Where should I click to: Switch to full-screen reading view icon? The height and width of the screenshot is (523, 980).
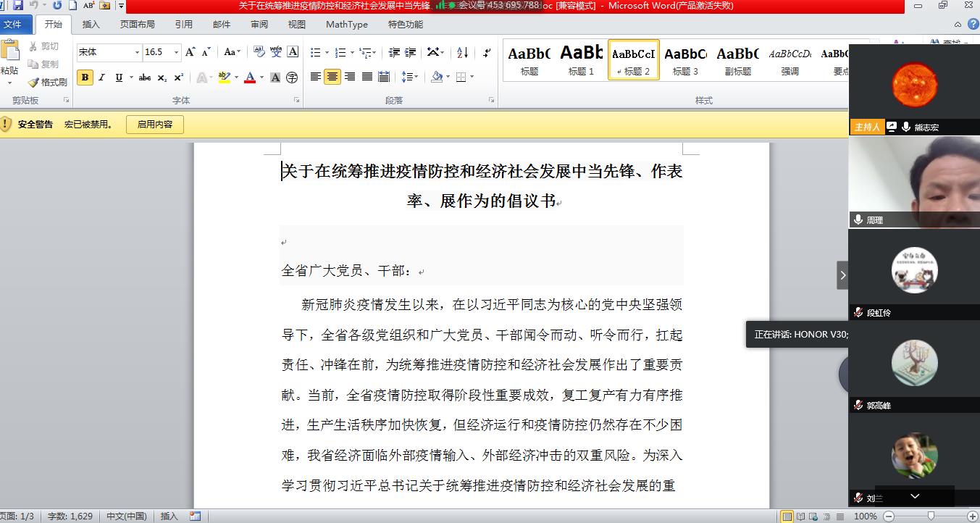[x=801, y=516]
